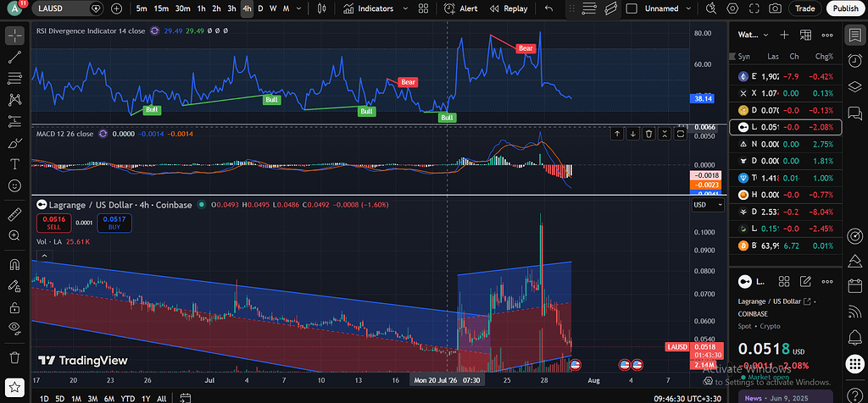Take a chart snapshot with camera icon
The width and height of the screenshot is (868, 403).
pos(776,8)
